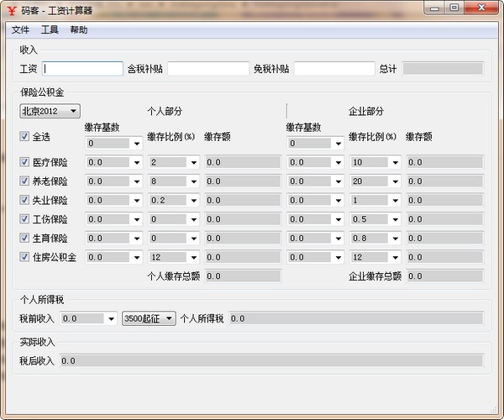Open the 北京2012 city dropdown
The image size is (504, 420).
[x=50, y=111]
